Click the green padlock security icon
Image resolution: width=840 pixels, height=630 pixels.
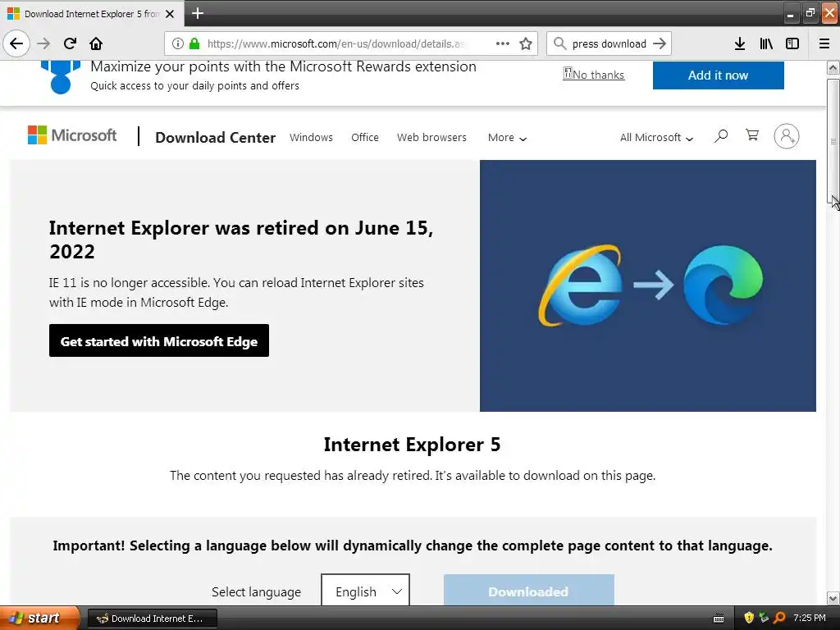point(194,43)
